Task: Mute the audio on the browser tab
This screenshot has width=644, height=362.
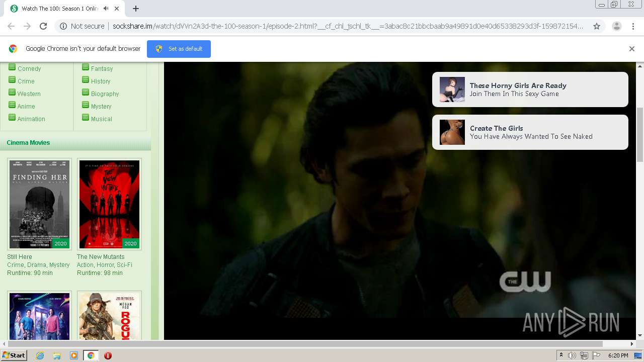Action: [106, 9]
